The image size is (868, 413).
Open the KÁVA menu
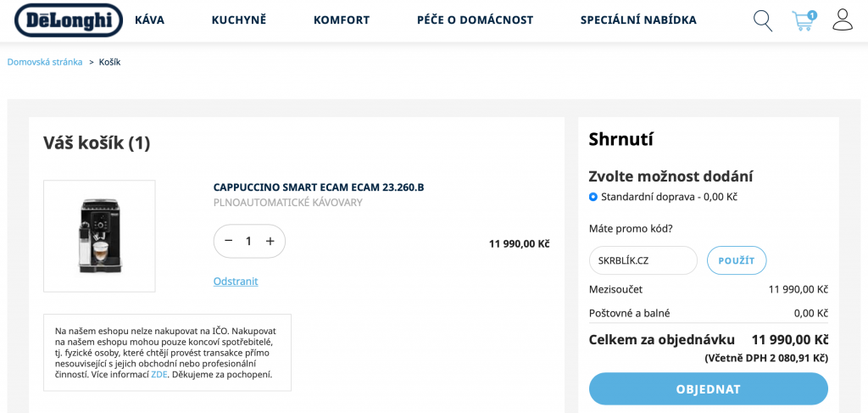pos(149,20)
